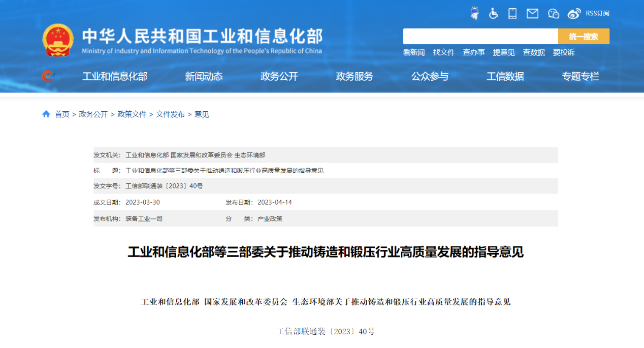
Task: Go to 政务公开 in breadcrumb
Action: tap(93, 114)
